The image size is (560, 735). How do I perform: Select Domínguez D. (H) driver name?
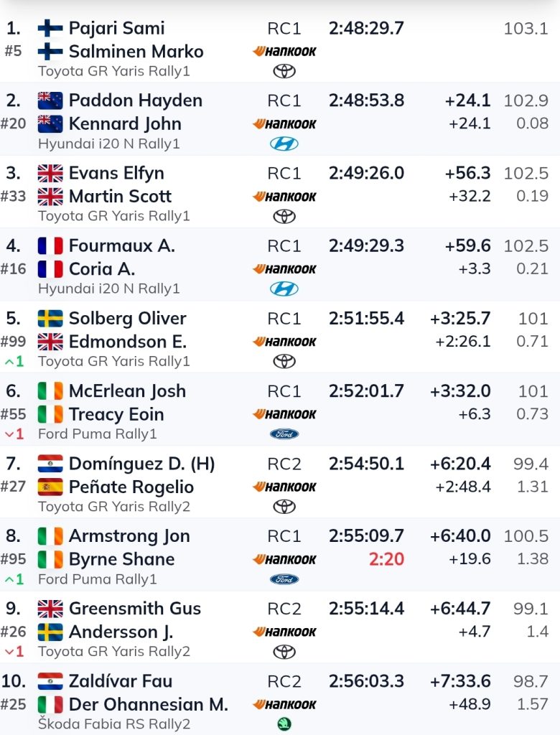pyautogui.click(x=141, y=464)
